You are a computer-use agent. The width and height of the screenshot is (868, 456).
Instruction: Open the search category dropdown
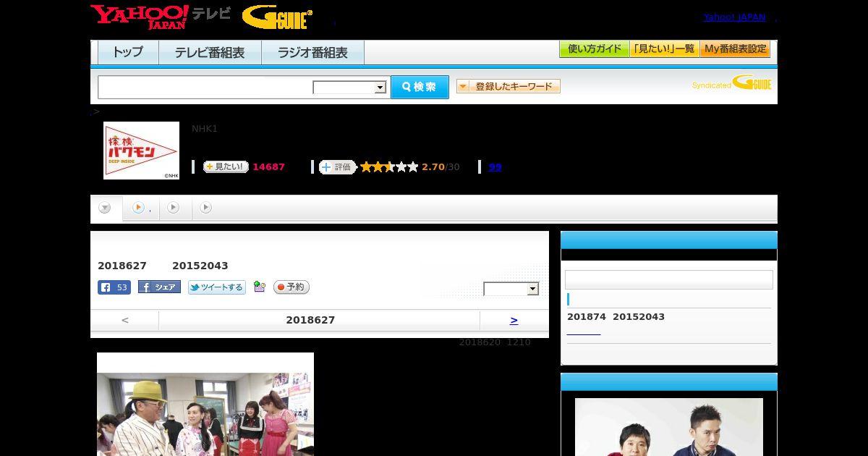click(x=349, y=88)
